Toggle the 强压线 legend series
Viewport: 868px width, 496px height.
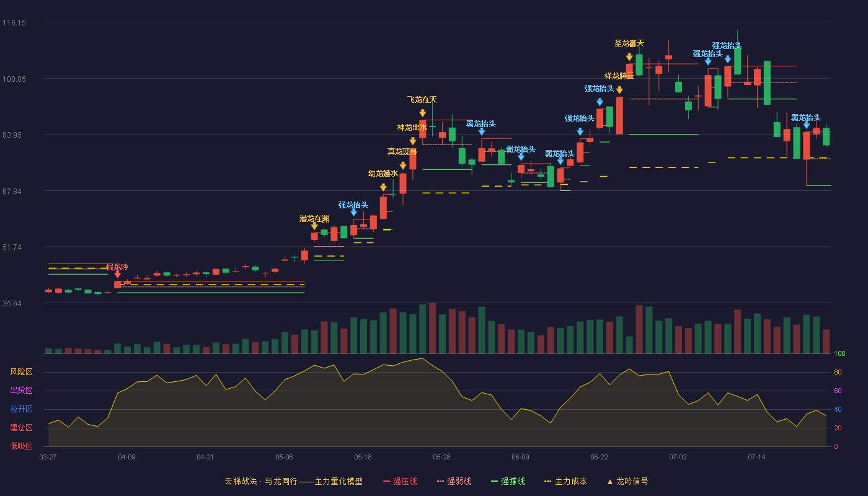click(400, 481)
